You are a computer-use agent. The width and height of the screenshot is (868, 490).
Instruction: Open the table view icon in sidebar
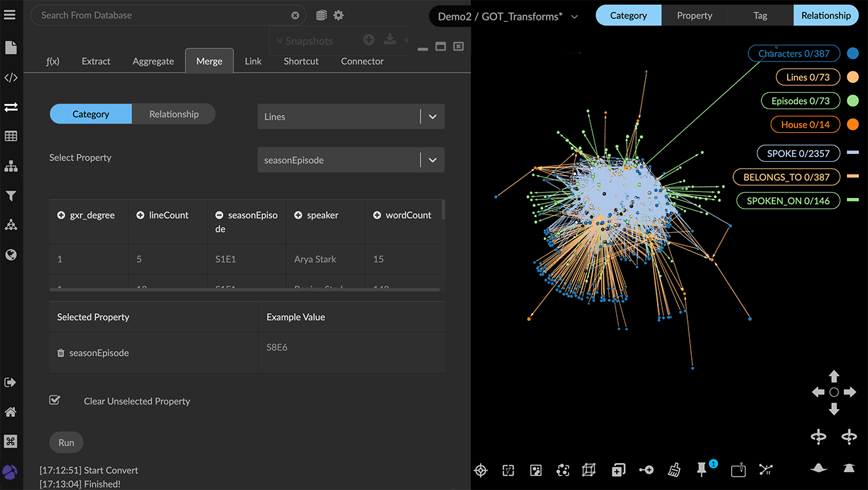point(11,137)
